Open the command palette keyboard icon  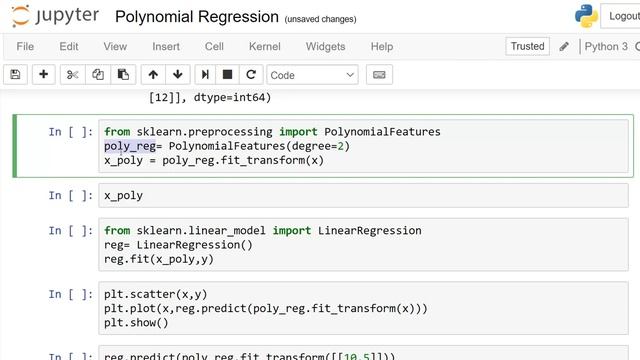point(379,75)
